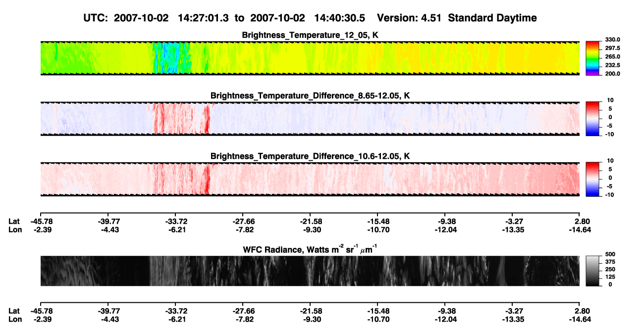Click latitude tick -21.58 on the lower axis
Image resolution: width=644 pixels, height=330 pixels.
[310, 311]
